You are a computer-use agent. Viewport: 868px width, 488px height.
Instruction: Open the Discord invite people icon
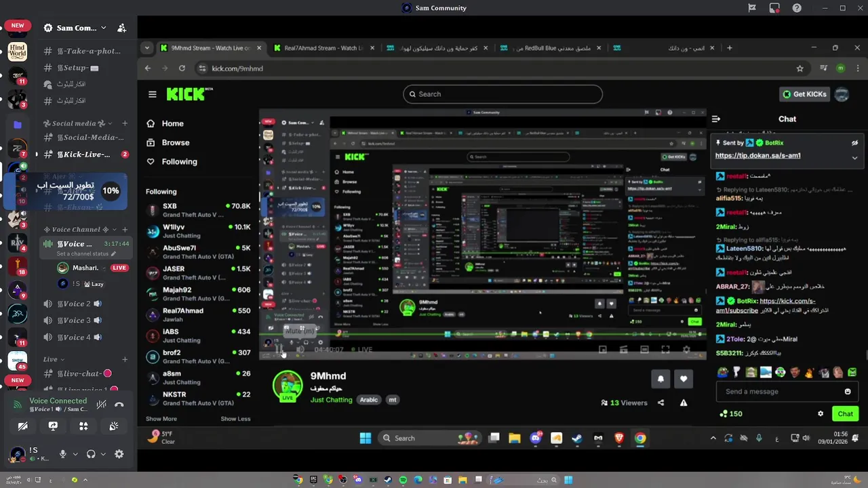[121, 28]
